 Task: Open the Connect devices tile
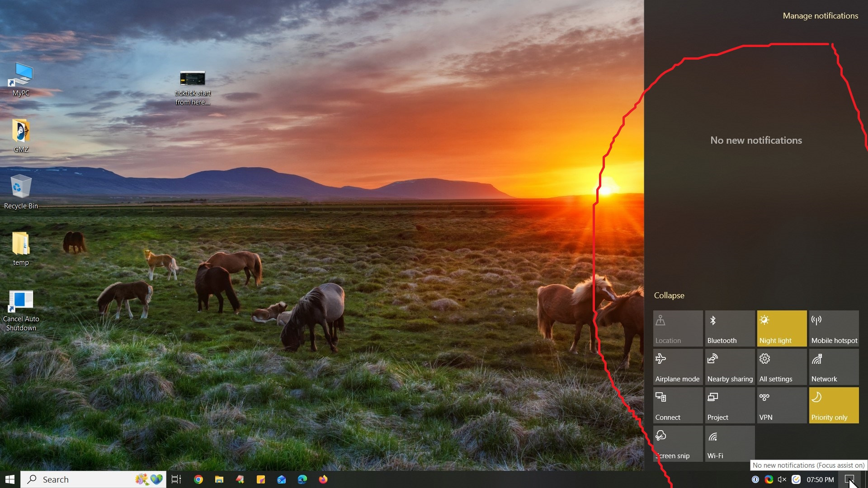678,405
